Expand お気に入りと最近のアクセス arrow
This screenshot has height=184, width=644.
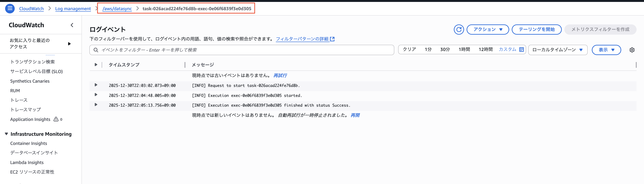(69, 44)
